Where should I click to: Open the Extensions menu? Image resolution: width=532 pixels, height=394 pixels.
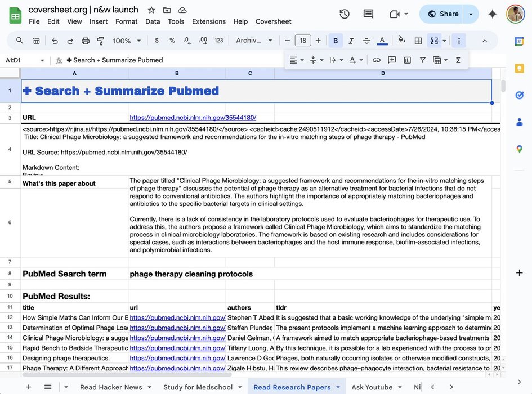(209, 21)
